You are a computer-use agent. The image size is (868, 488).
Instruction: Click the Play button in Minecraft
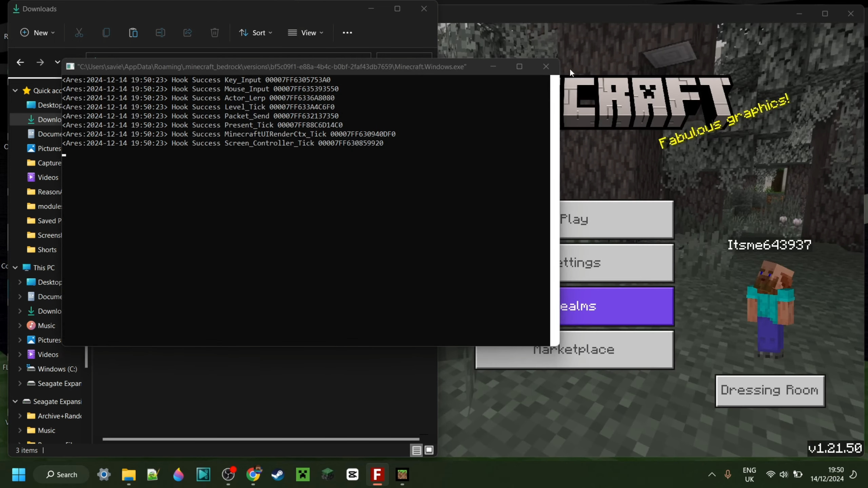coord(616,219)
